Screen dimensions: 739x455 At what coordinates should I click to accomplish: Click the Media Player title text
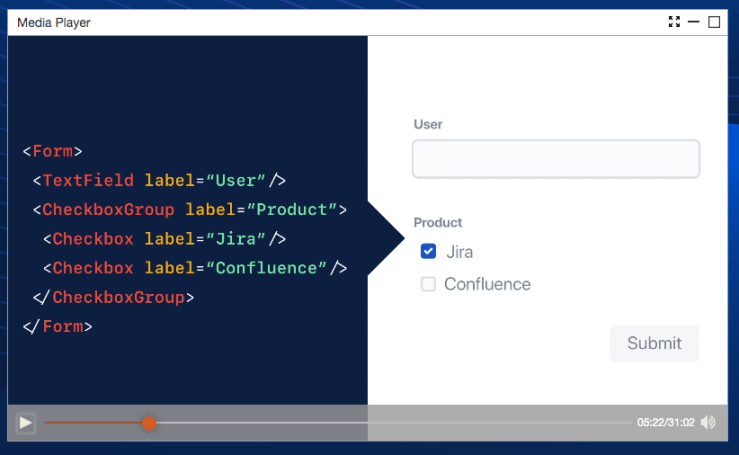coord(54,22)
